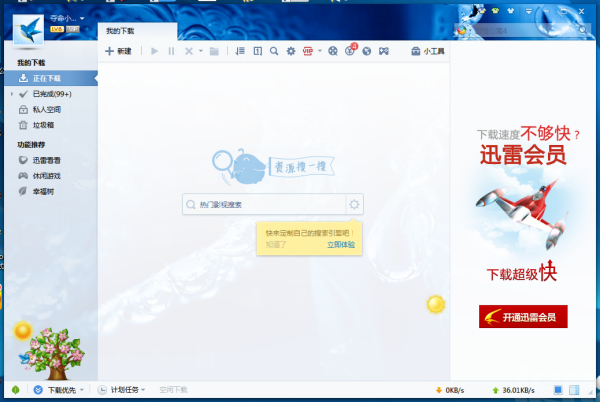
Task: Open the main menu down-arrow icon in the title bar
Action: coord(528,11)
